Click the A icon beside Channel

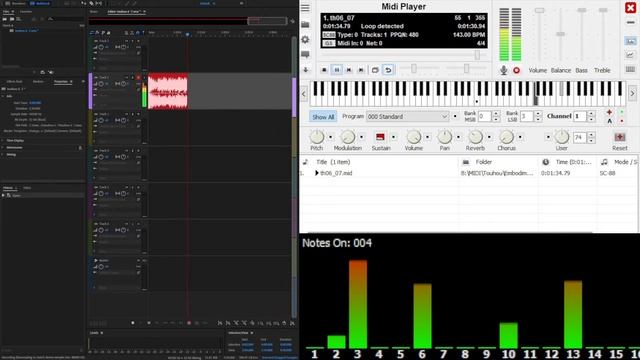coord(609,121)
